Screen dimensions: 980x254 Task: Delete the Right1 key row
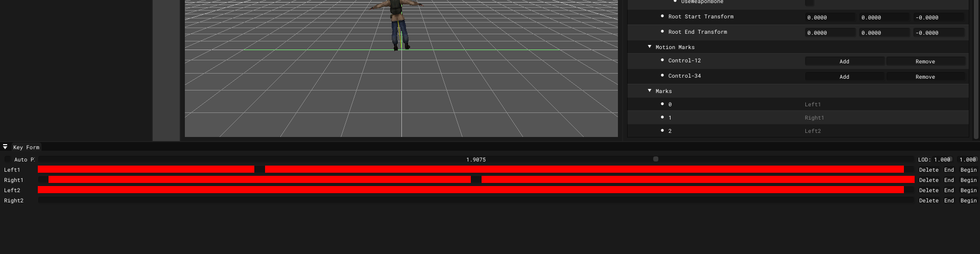[928, 180]
